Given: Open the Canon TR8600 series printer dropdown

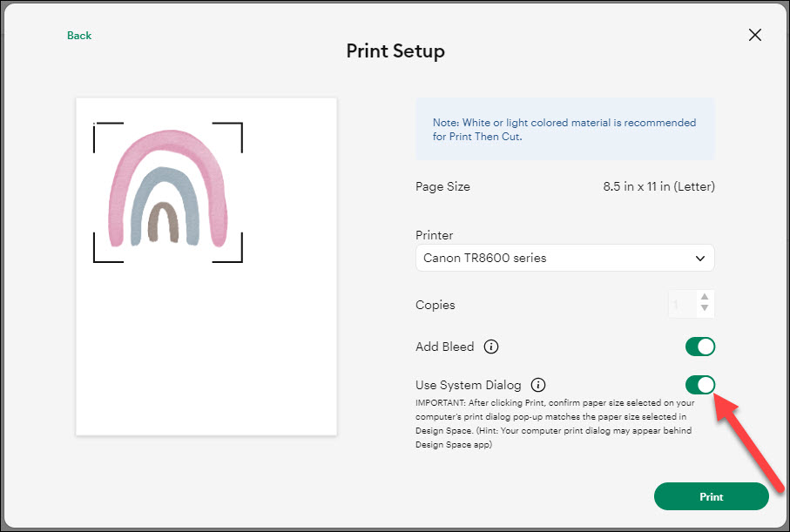Looking at the screenshot, I should click(x=564, y=258).
